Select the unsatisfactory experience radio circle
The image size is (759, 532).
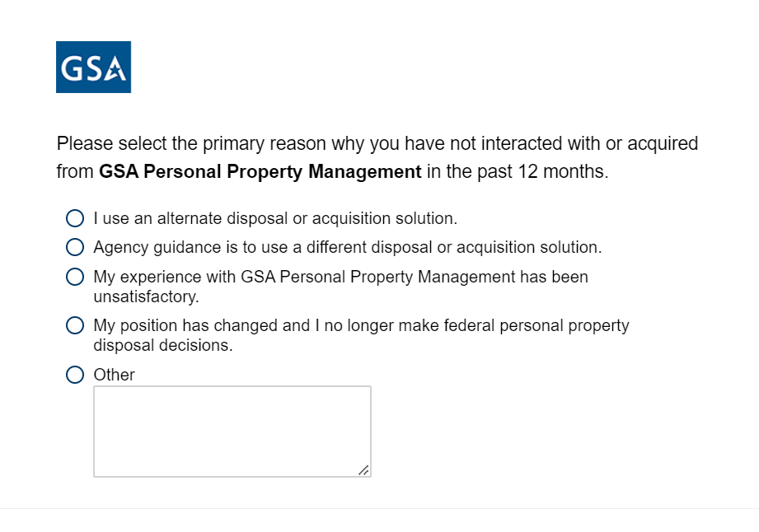[75, 278]
